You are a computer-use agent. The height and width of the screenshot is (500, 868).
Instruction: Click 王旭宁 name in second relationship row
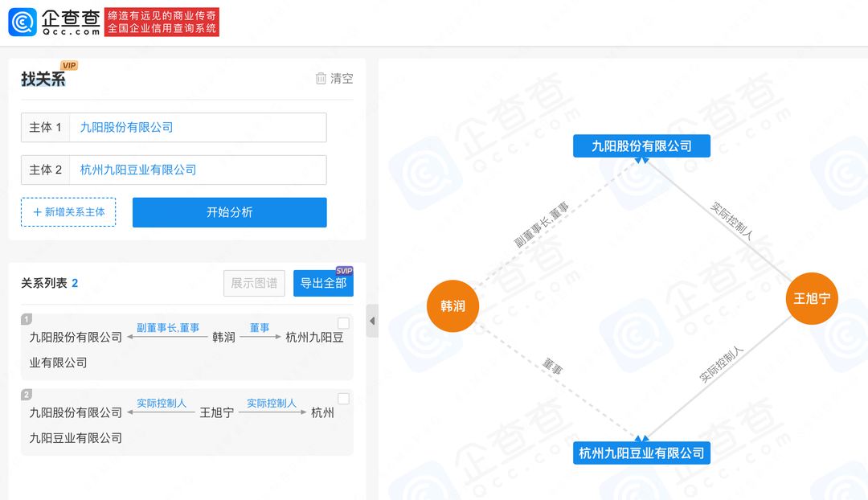[217, 412]
